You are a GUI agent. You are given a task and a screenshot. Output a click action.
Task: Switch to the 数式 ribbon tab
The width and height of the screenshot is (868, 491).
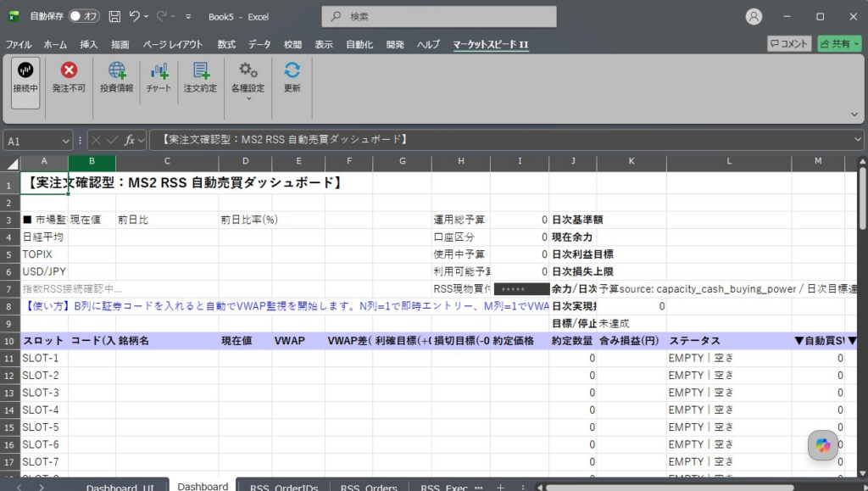coord(225,44)
